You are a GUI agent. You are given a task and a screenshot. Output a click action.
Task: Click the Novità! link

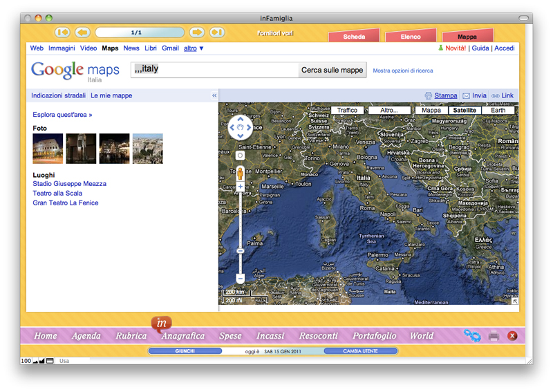click(x=456, y=48)
